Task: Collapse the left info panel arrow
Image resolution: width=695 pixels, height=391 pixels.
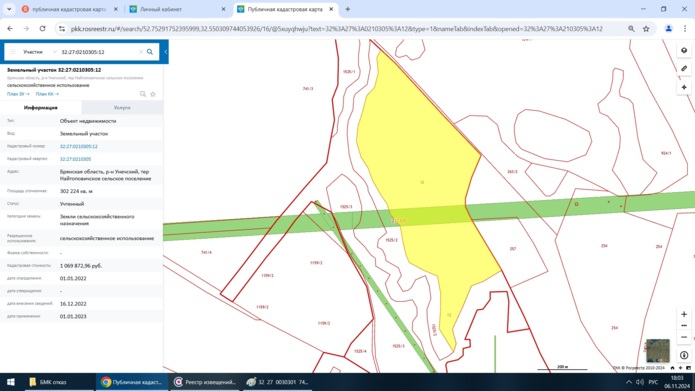Action: tap(166, 52)
